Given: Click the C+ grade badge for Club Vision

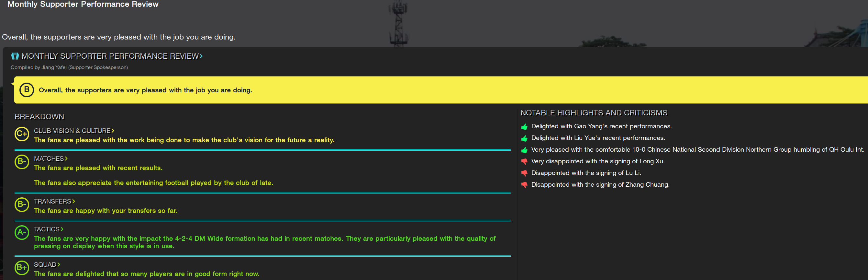Looking at the screenshot, I should pos(22,134).
